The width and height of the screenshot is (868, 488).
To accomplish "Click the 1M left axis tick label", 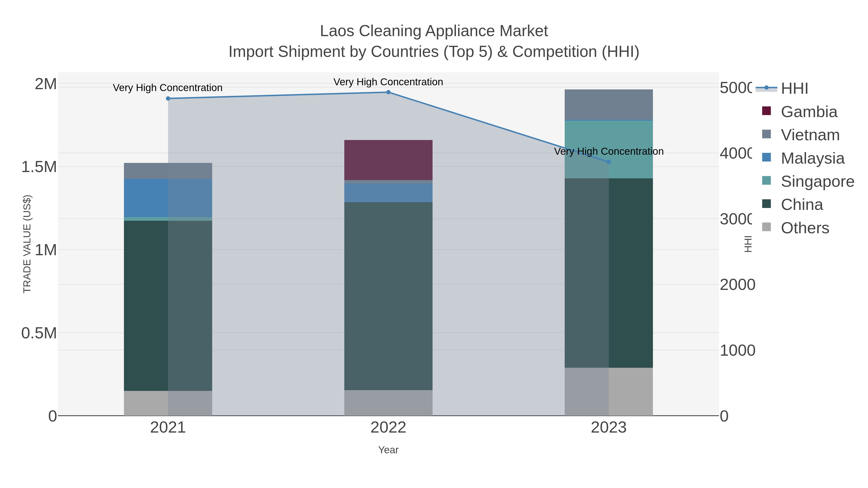I will tap(46, 250).
